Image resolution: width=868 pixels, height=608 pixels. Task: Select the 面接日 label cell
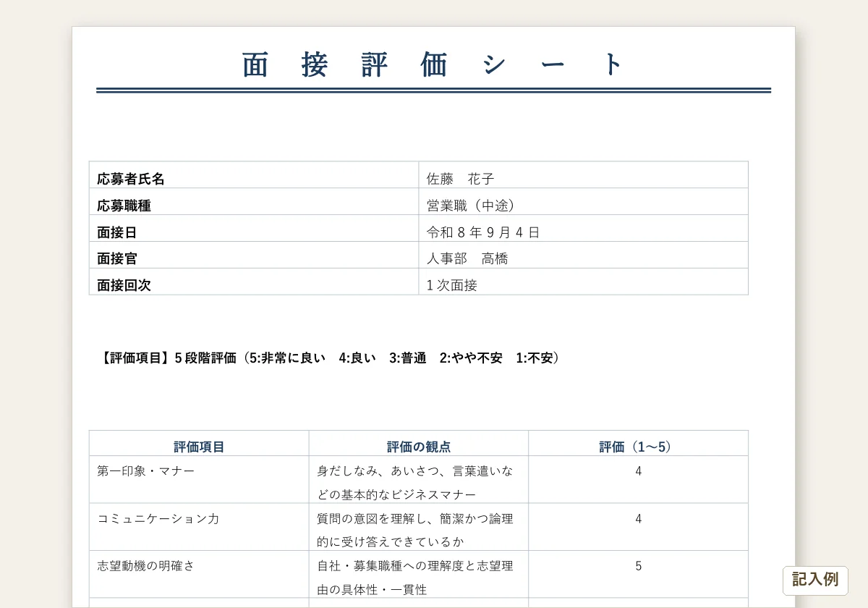pos(254,229)
